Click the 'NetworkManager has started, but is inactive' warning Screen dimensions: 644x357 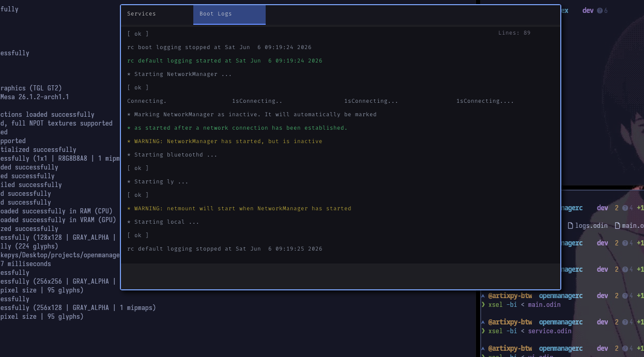click(x=224, y=142)
